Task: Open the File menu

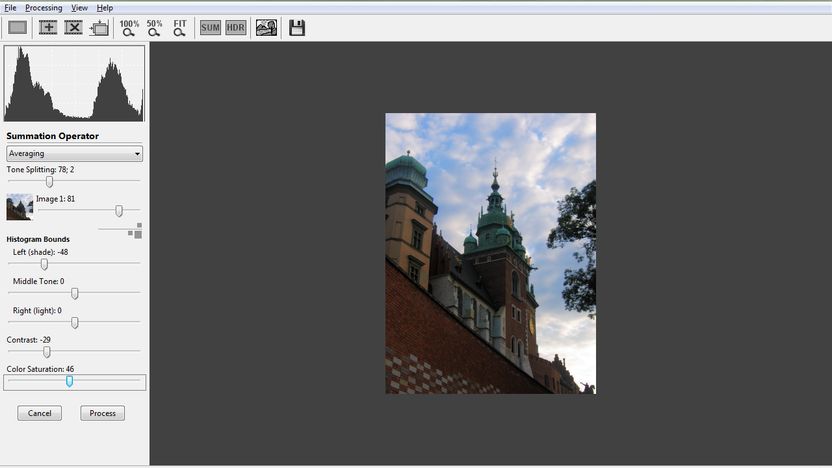Action: pyautogui.click(x=10, y=8)
